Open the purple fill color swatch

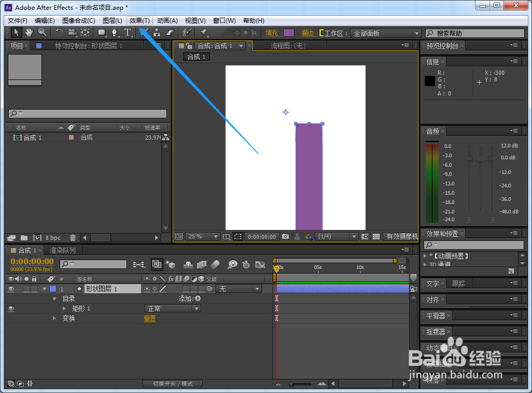tap(289, 33)
